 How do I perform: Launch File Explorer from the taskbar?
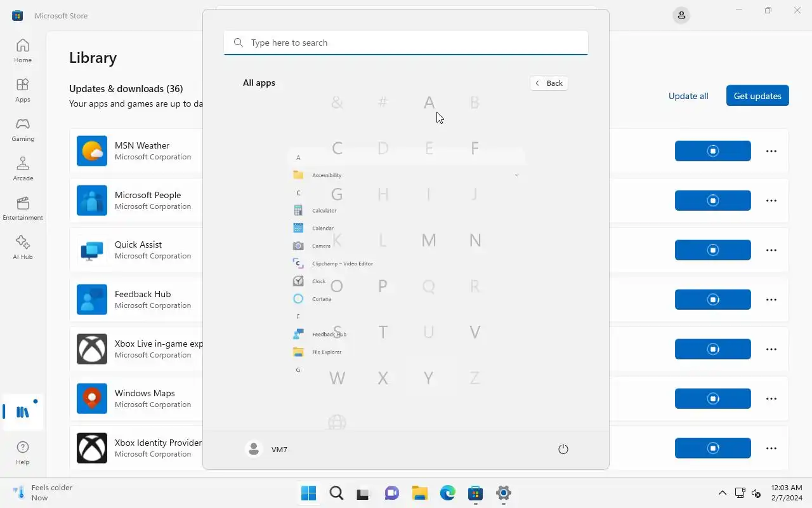click(x=420, y=493)
